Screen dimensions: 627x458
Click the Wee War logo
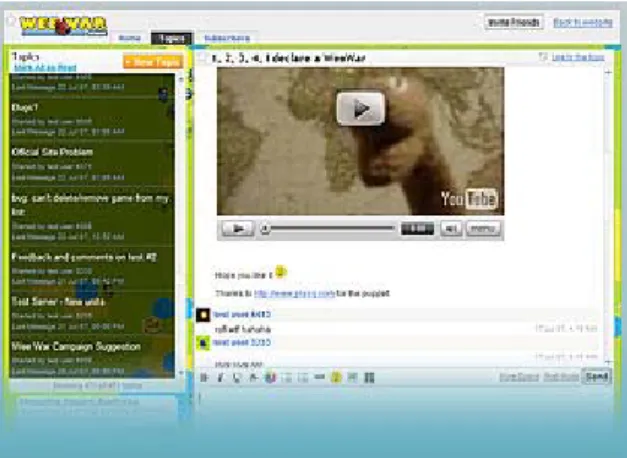63,26
